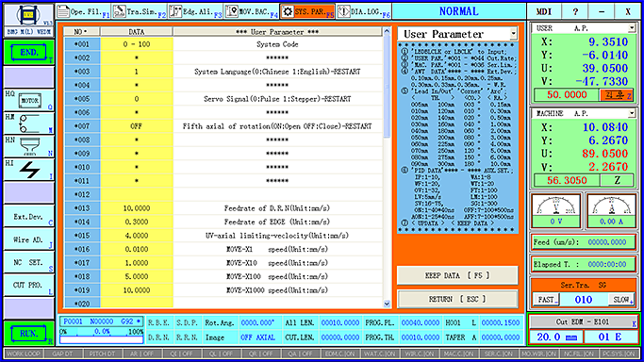Toggle WIR.C ON status button
The image size is (644, 362).
pos(420,354)
